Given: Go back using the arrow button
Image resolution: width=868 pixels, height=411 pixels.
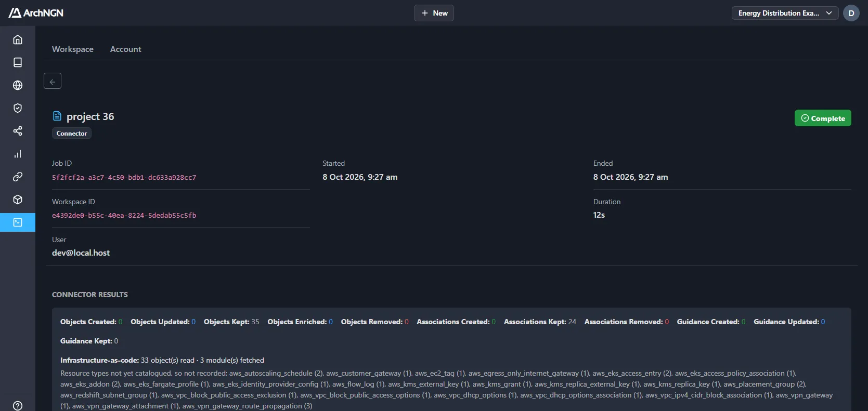Looking at the screenshot, I should click(x=53, y=81).
